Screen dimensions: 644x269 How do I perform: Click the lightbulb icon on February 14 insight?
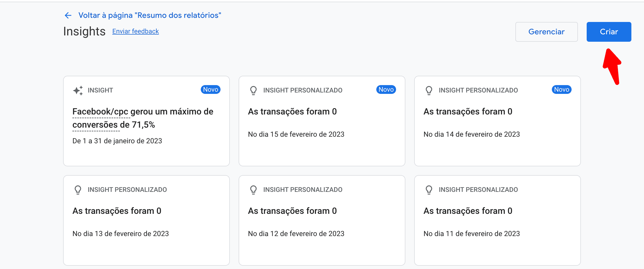click(429, 90)
